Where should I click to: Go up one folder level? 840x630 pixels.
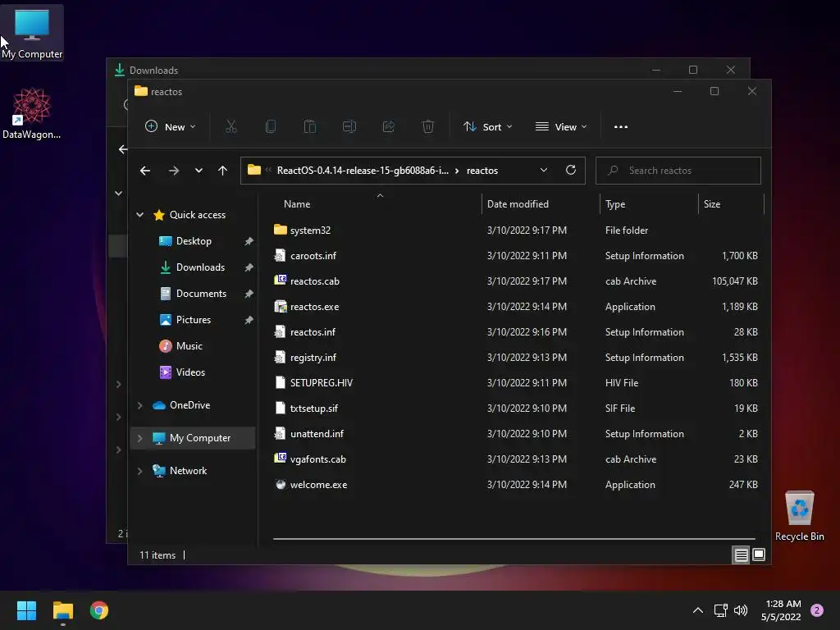[x=223, y=171]
